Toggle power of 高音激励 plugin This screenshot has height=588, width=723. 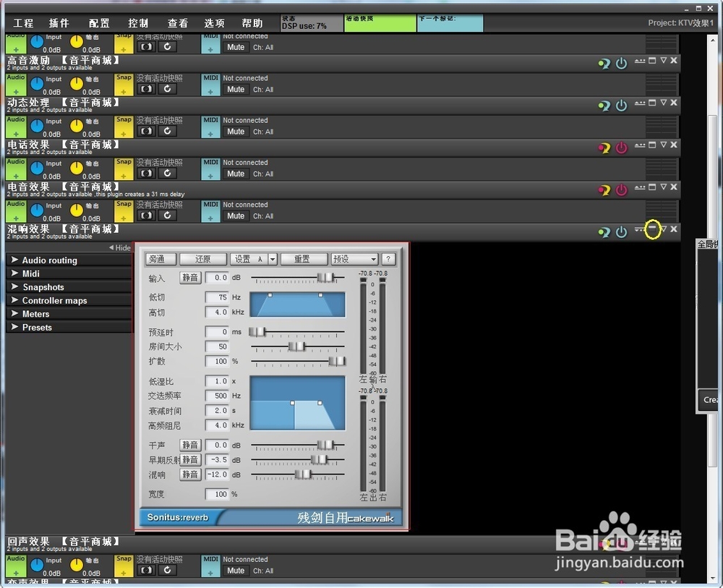(x=621, y=64)
